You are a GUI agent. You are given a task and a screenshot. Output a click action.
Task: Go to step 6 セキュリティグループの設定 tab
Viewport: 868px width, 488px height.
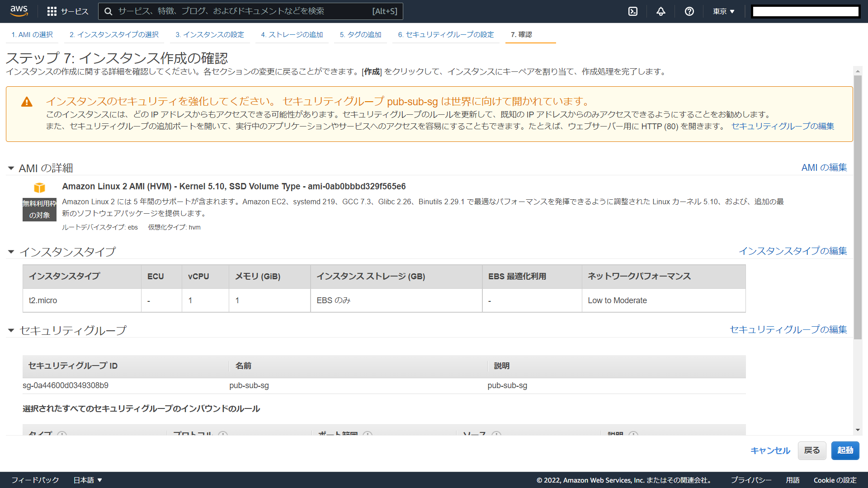click(x=446, y=35)
